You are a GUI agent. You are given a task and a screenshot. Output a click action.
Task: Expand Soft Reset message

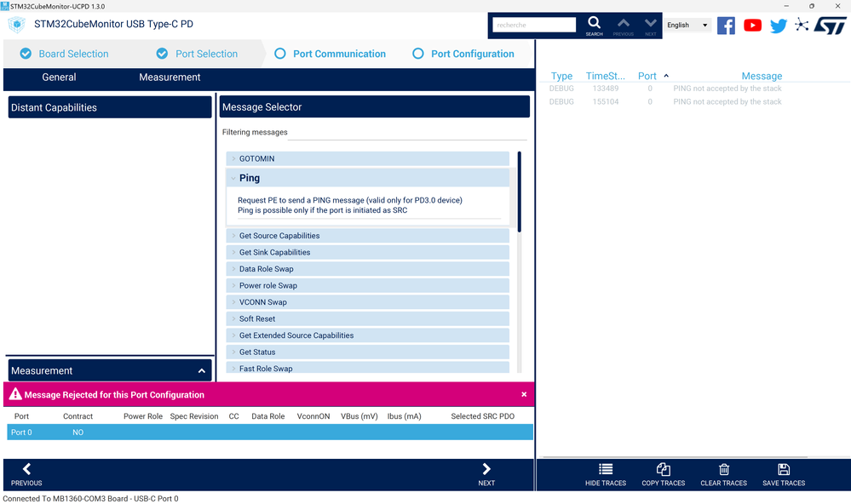[367, 319]
